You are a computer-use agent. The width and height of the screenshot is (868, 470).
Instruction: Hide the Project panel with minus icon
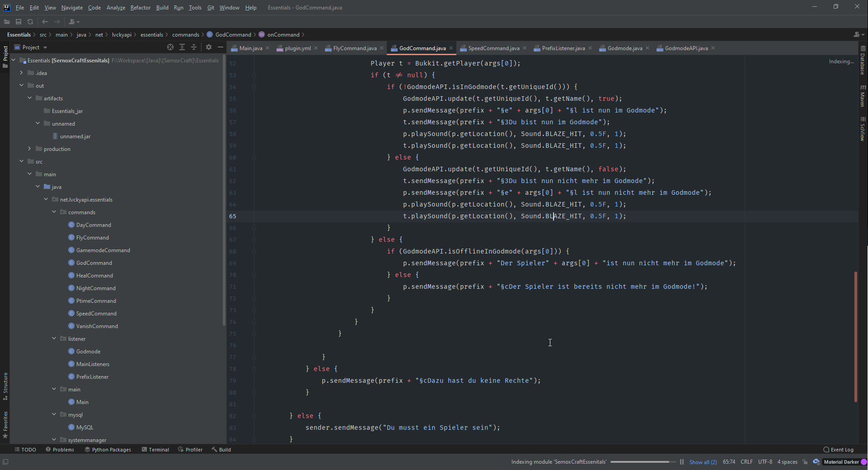(221, 47)
